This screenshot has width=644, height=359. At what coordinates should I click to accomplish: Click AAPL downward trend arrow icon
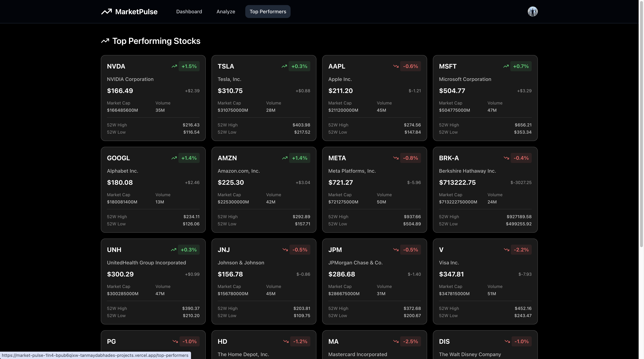coord(396,66)
